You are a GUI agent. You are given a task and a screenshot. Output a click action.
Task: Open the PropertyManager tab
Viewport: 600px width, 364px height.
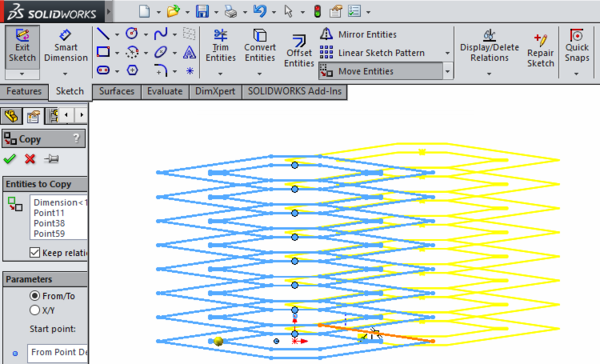click(x=33, y=116)
